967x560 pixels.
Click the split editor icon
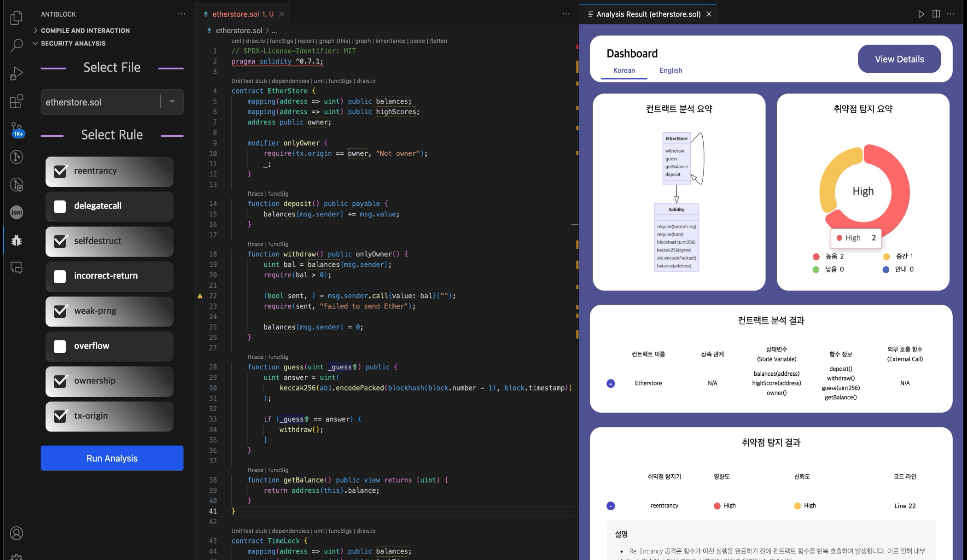(x=936, y=14)
